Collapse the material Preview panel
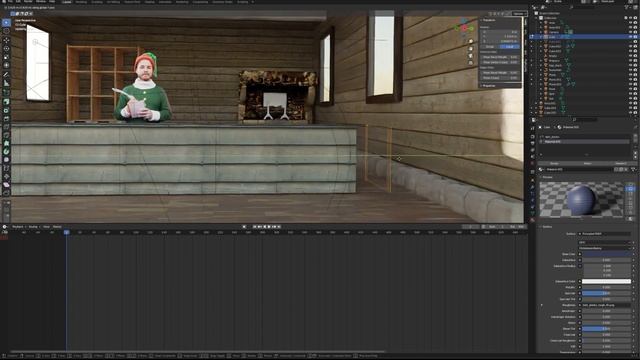Image resolution: width=640 pixels, height=360 pixels. (x=541, y=178)
